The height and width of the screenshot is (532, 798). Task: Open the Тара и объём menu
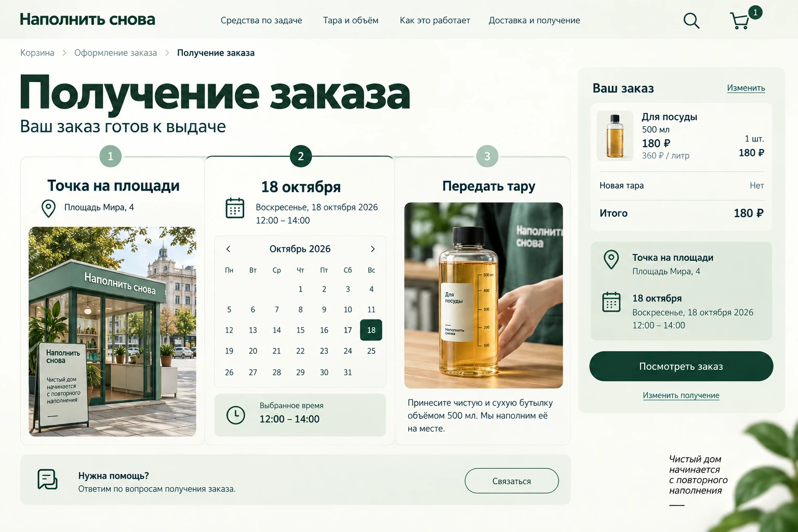pos(351,20)
